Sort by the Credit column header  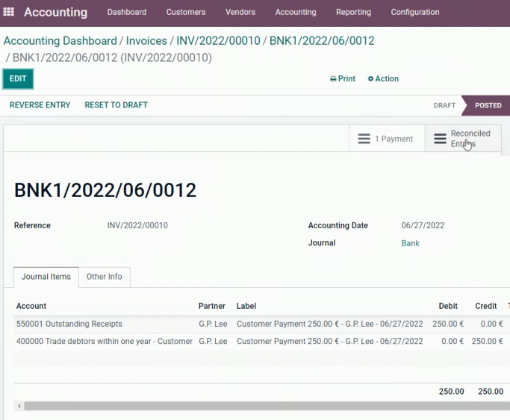(485, 306)
